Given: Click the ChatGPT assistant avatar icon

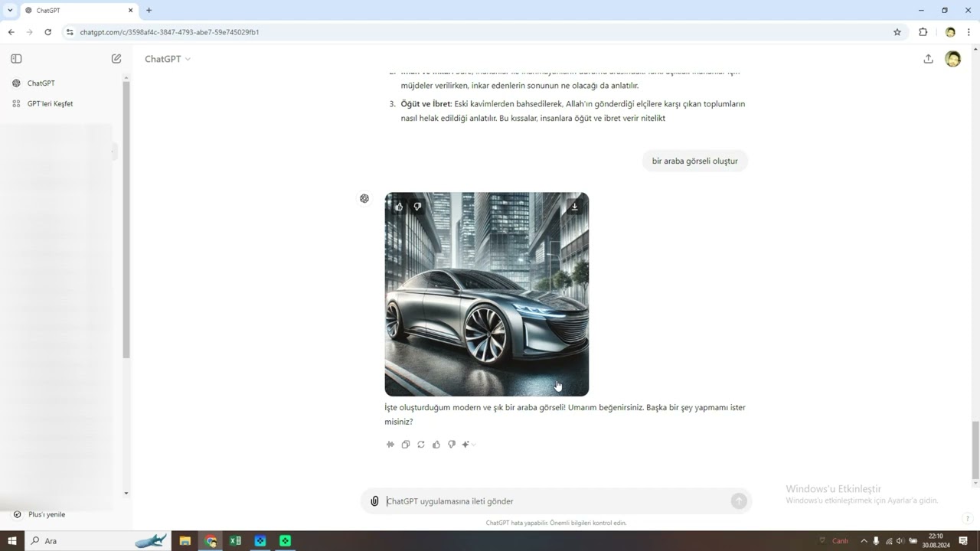Looking at the screenshot, I should click(x=364, y=198).
